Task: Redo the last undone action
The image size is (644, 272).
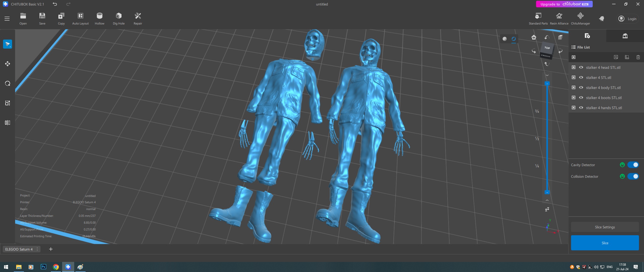Action: 68,4
